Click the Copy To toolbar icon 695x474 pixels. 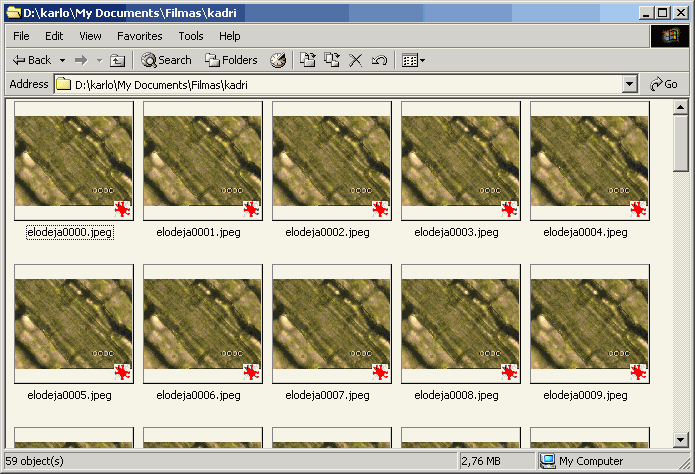click(332, 60)
